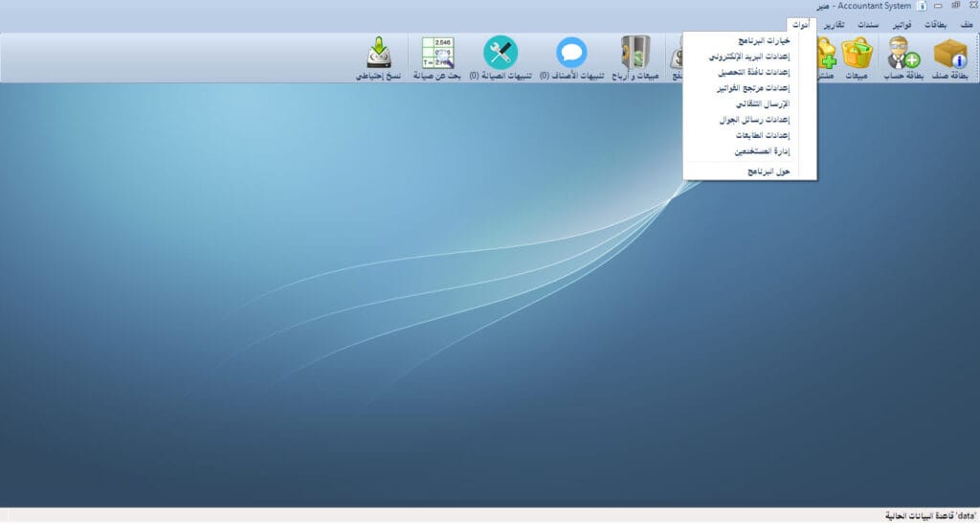Screen dimensions: 980x523
Task: Open تنبيهات الصيانة maintenance alerts icon
Action: click(500, 53)
